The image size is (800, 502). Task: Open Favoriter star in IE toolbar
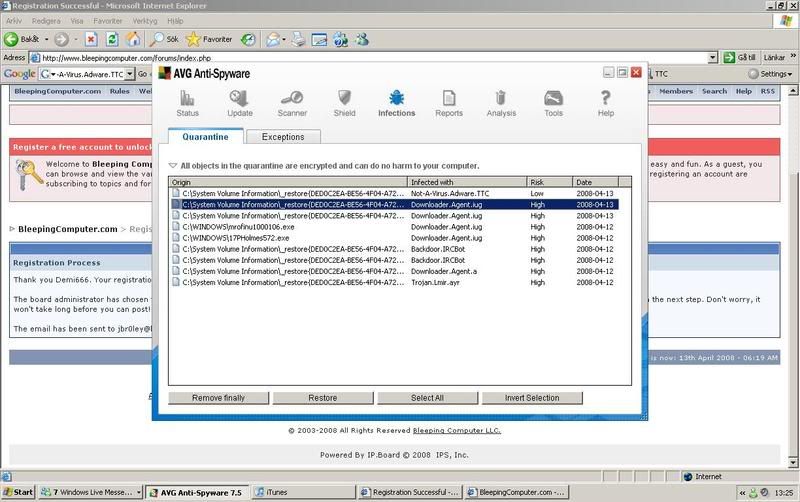click(x=209, y=39)
